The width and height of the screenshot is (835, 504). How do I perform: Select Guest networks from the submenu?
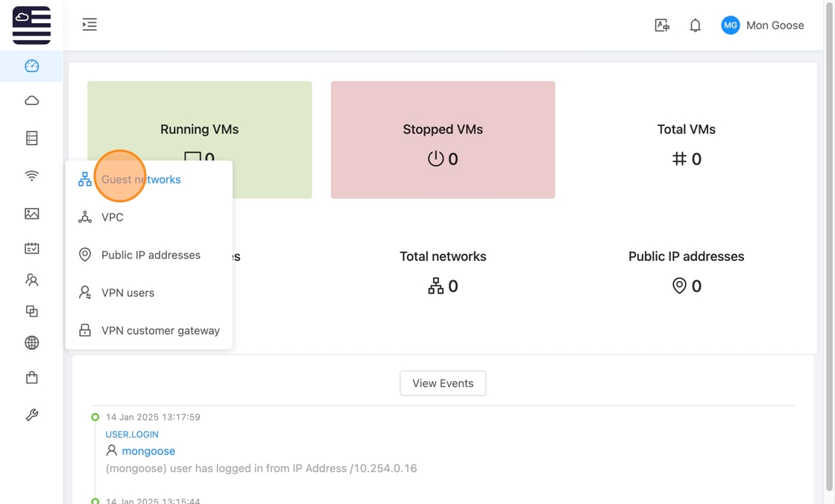[x=141, y=180]
